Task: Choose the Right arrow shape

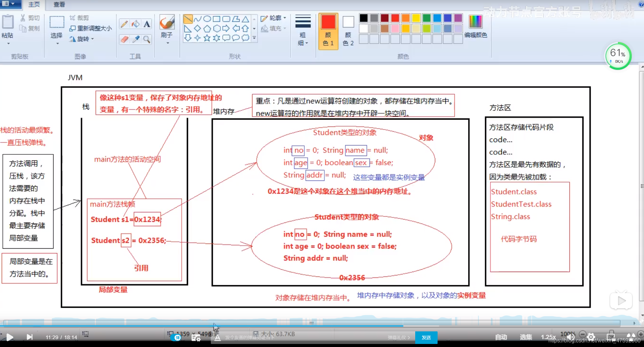Action: pos(226,28)
